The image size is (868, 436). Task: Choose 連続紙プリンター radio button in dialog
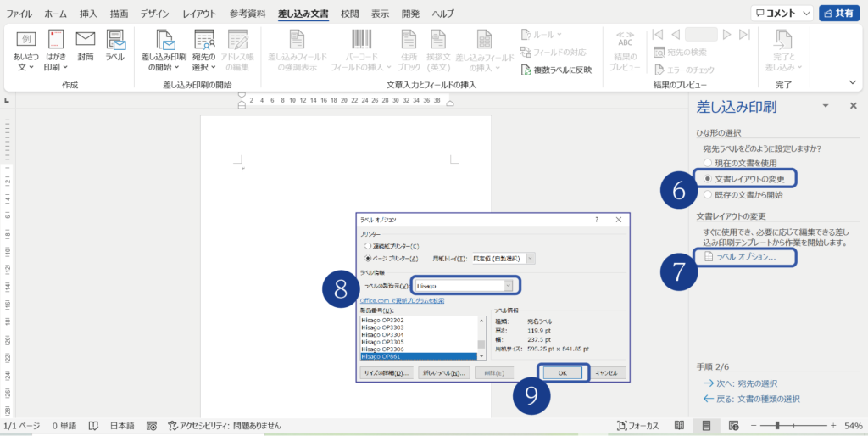tap(368, 245)
